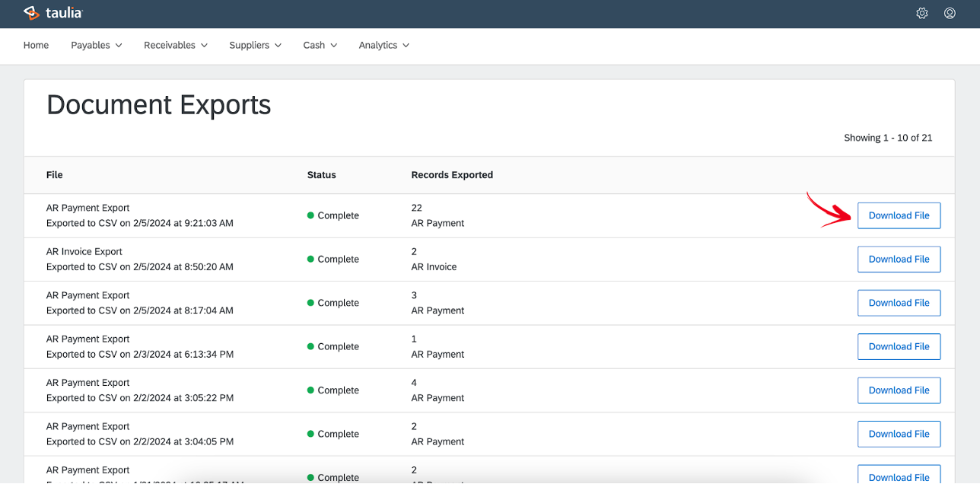Click the 'AR Invoice' record type text

[434, 267]
